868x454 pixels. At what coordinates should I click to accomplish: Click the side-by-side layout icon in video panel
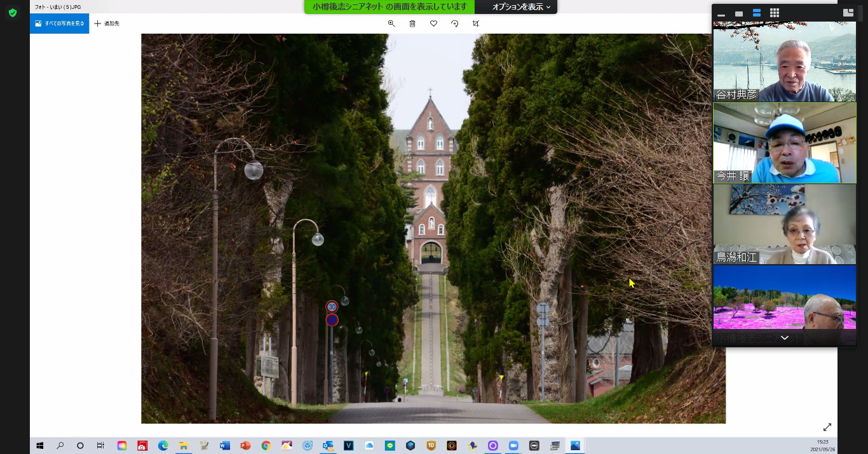click(848, 13)
